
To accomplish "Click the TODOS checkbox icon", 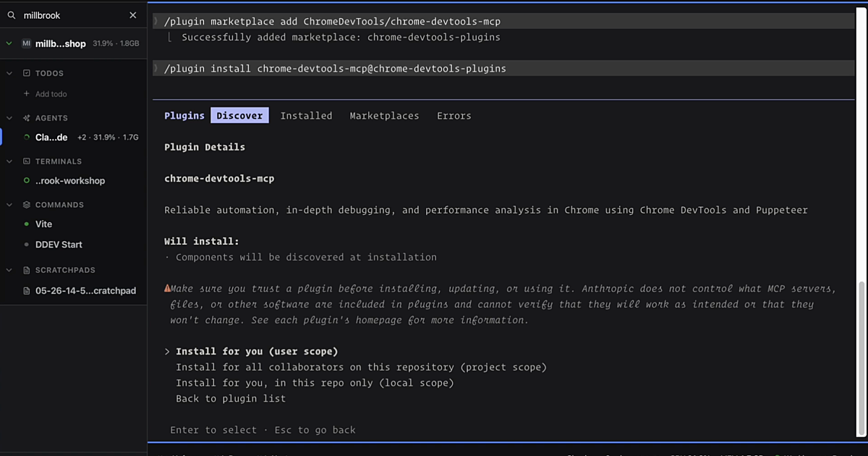I will coord(27,73).
